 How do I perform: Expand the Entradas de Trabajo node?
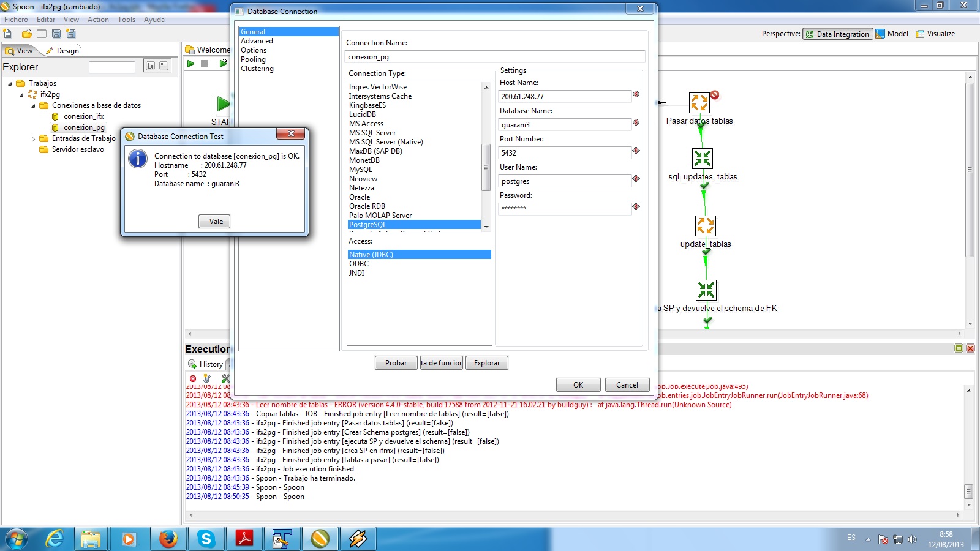click(33, 139)
